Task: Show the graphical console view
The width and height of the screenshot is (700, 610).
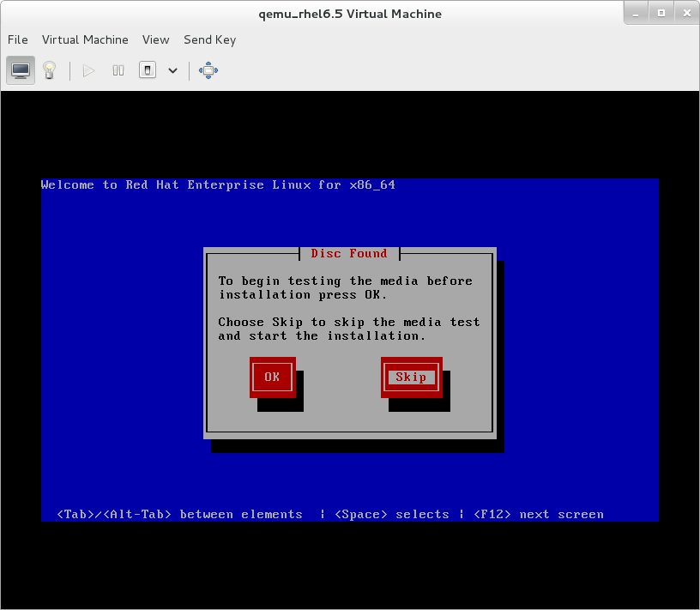Action: 21,70
